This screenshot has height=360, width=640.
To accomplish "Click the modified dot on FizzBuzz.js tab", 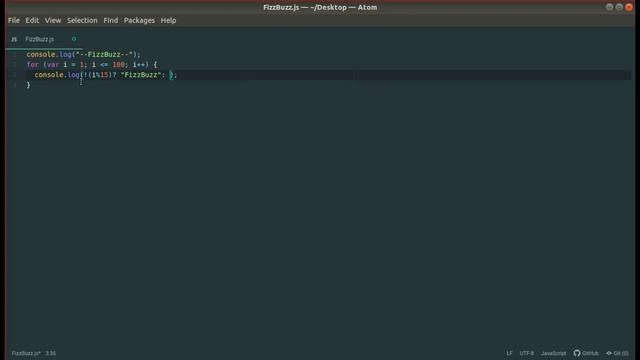I will (74, 39).
